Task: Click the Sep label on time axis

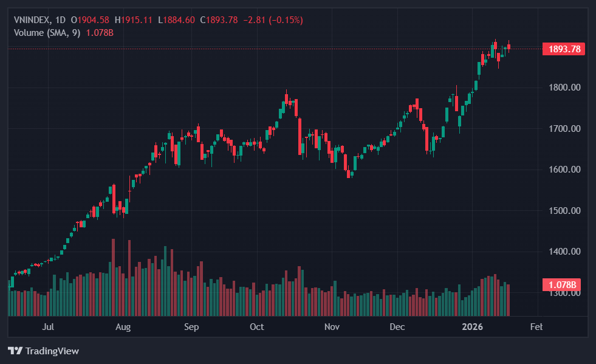Action: point(191,327)
